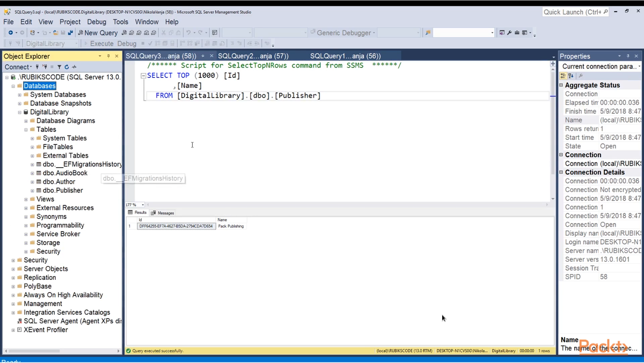Switch to the SQLQuery2 tab
Image resolution: width=644 pixels, height=363 pixels.
(253, 56)
